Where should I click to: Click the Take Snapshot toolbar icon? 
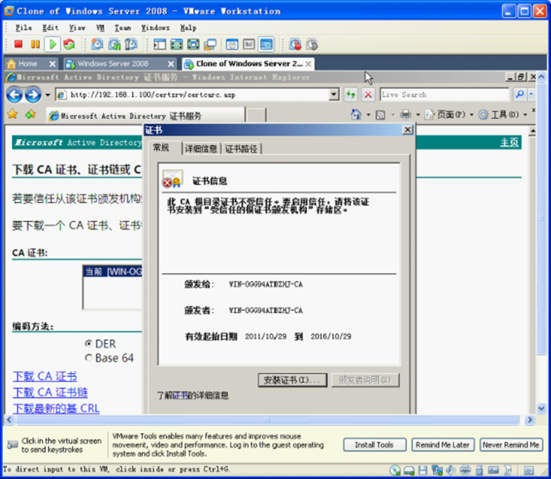97,44
